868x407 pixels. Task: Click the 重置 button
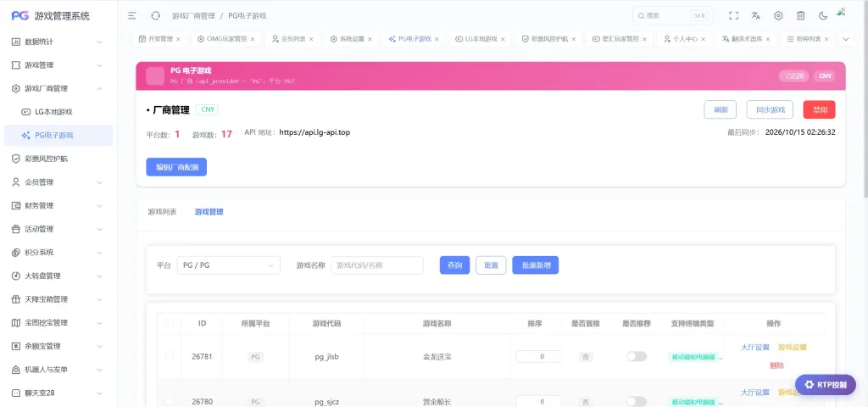pos(491,265)
